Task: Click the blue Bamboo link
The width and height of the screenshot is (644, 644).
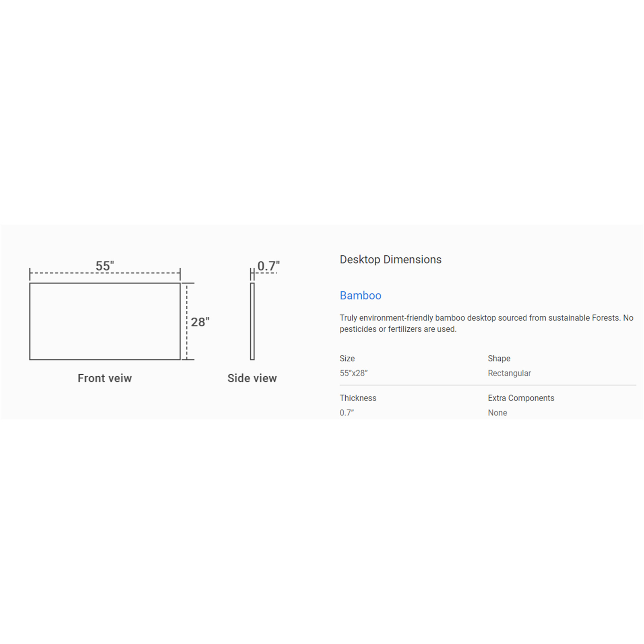Action: 360,295
